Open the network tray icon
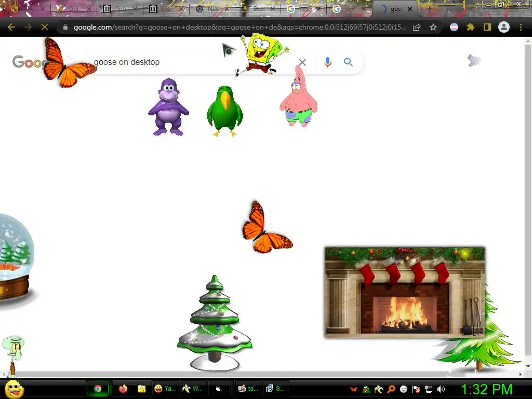 [429, 390]
